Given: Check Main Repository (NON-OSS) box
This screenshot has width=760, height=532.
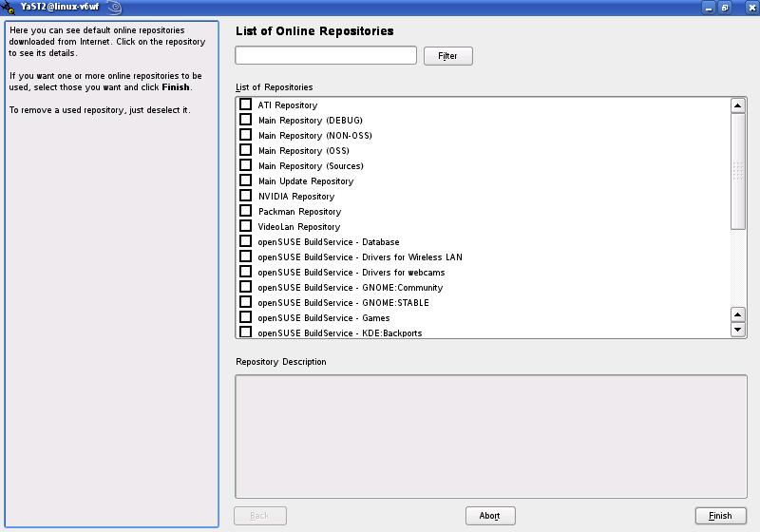Looking at the screenshot, I should coord(246,135).
